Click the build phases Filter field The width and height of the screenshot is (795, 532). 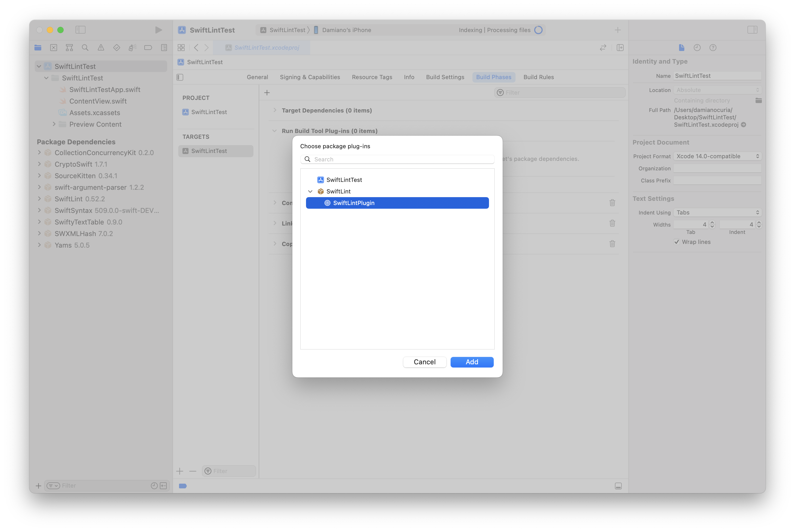[559, 93]
